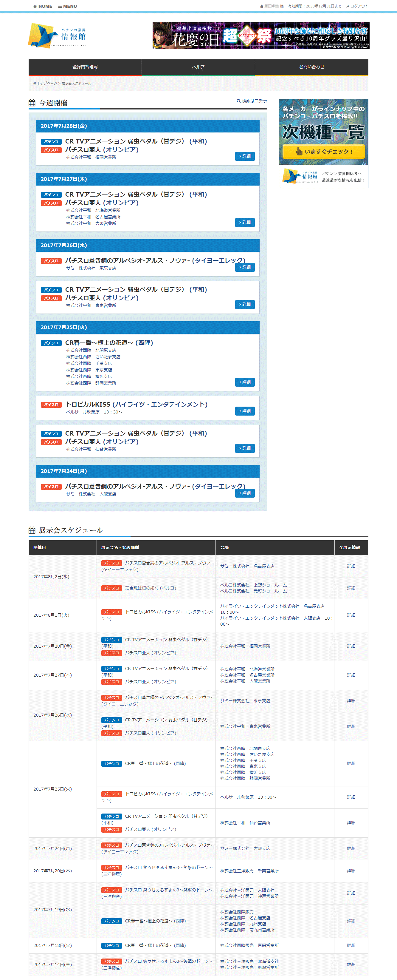The image size is (397, 980).
Task: Click the パチスロ tag in 紅き魂は桜の如く table row
Action: [112, 588]
